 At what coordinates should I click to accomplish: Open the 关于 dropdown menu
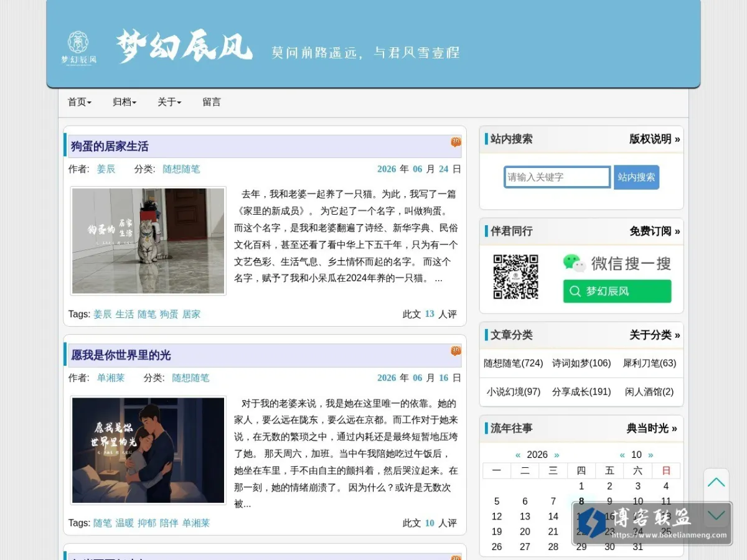coord(169,102)
